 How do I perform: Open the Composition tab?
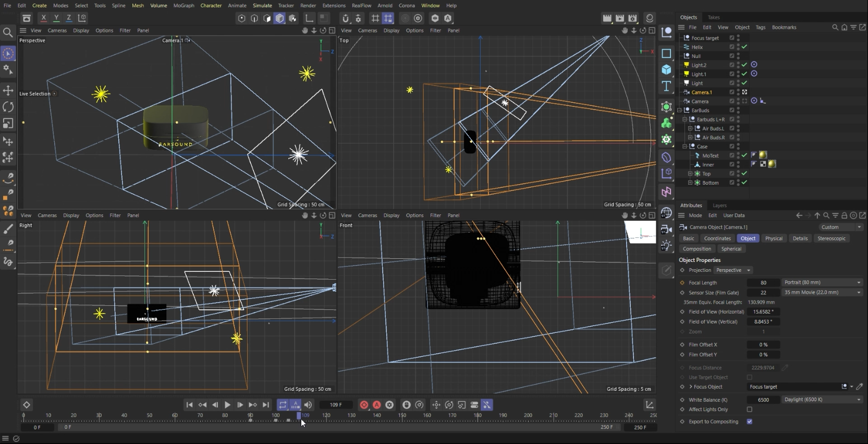coord(697,249)
